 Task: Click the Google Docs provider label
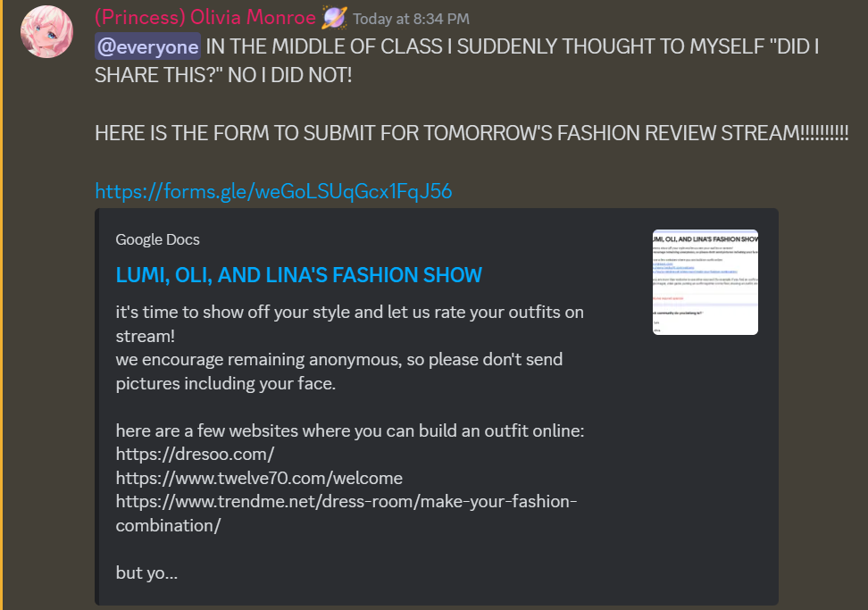[x=158, y=239]
